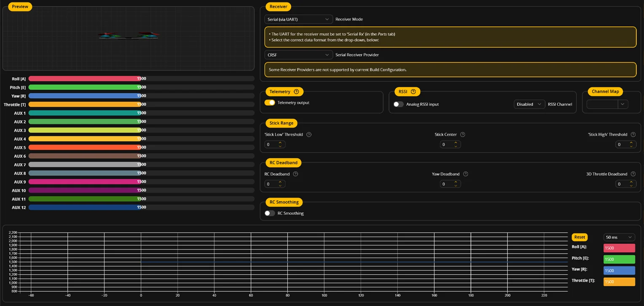Viewport: 644px width, 306px height.
Task: Open the 50 ms refresh rate dropdown
Action: pyautogui.click(x=619, y=237)
